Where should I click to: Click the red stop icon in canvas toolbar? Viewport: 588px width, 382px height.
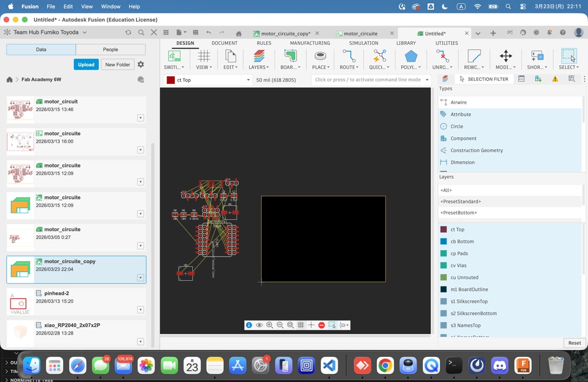pyautogui.click(x=321, y=325)
